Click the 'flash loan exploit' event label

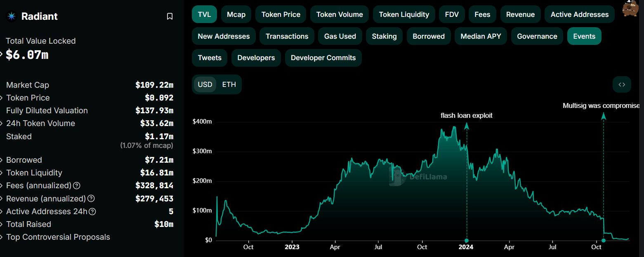tap(467, 116)
